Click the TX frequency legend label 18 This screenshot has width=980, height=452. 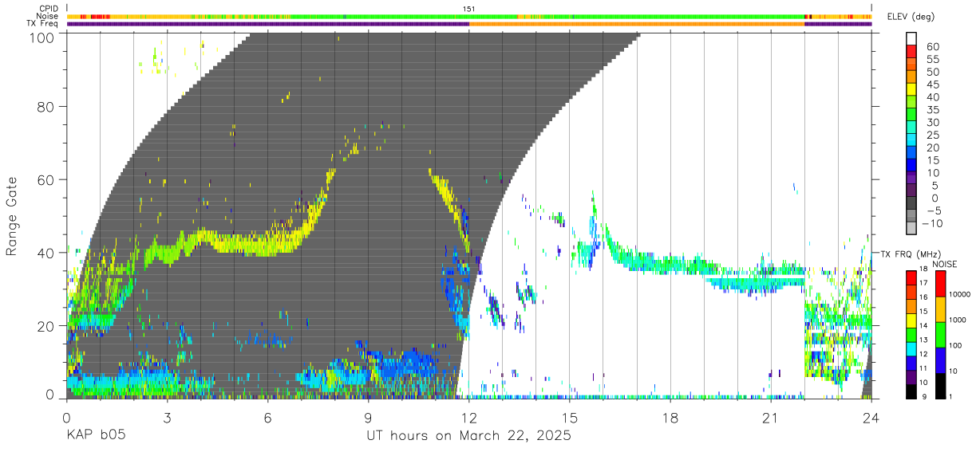(x=922, y=270)
